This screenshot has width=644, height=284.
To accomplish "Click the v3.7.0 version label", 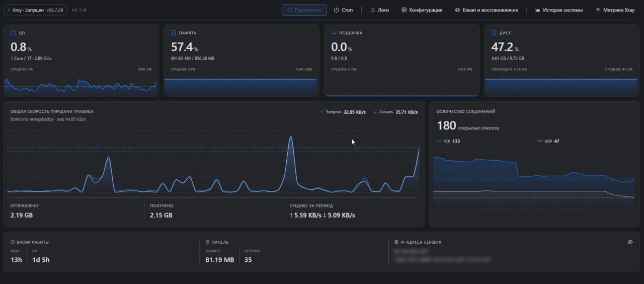I will click(x=79, y=10).
